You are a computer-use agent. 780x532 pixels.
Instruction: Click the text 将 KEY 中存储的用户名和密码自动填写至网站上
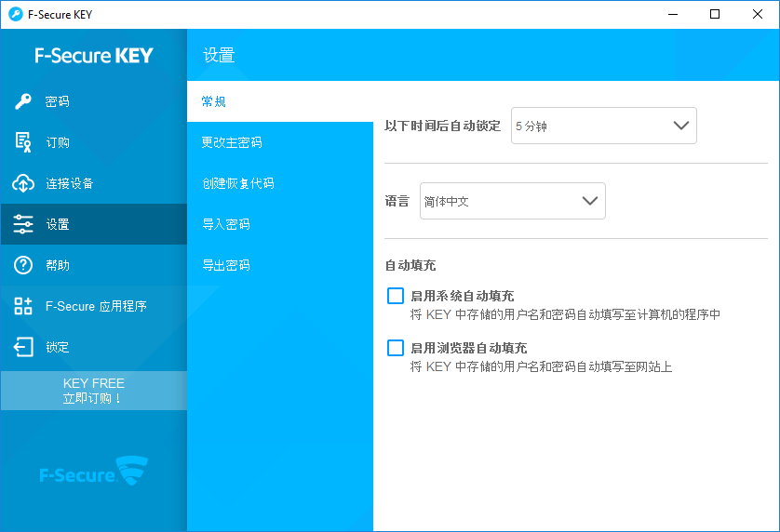541,367
